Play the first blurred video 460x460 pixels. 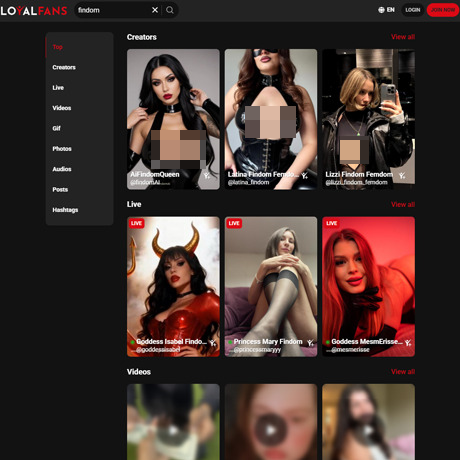[x=173, y=430]
